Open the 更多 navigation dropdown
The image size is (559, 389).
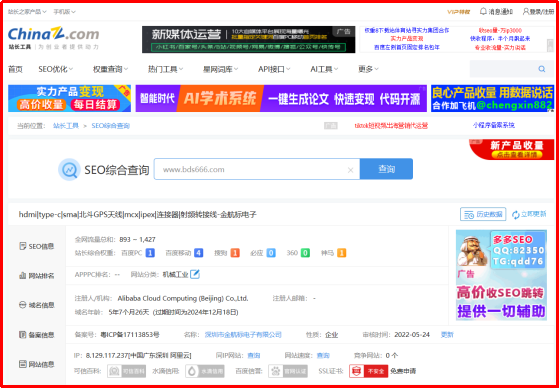click(368, 69)
